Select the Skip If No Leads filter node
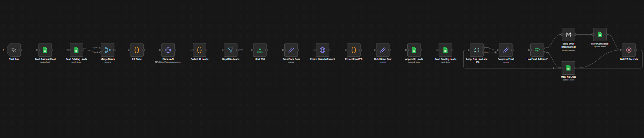This screenshot has width=644, height=138. (x=231, y=50)
